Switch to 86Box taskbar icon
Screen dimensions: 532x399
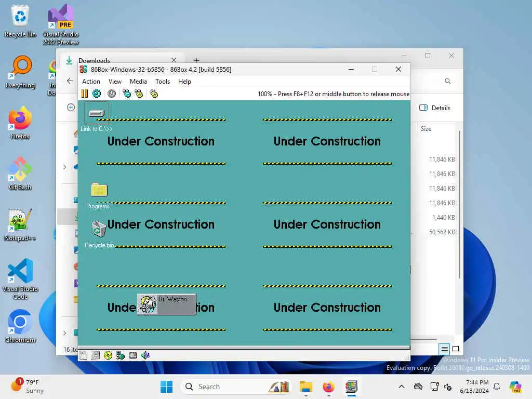pos(352,387)
